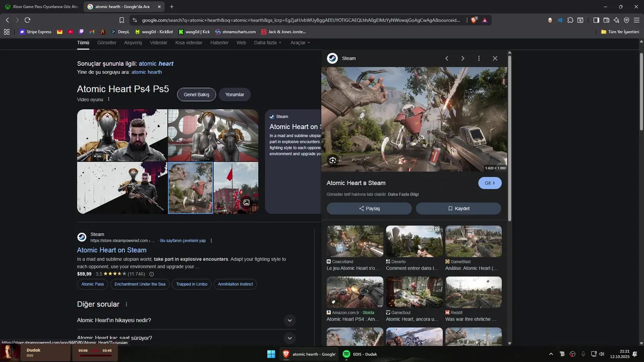Screen dimensions: 644x362
Task: Go back to the previous page
Action: 7,20
